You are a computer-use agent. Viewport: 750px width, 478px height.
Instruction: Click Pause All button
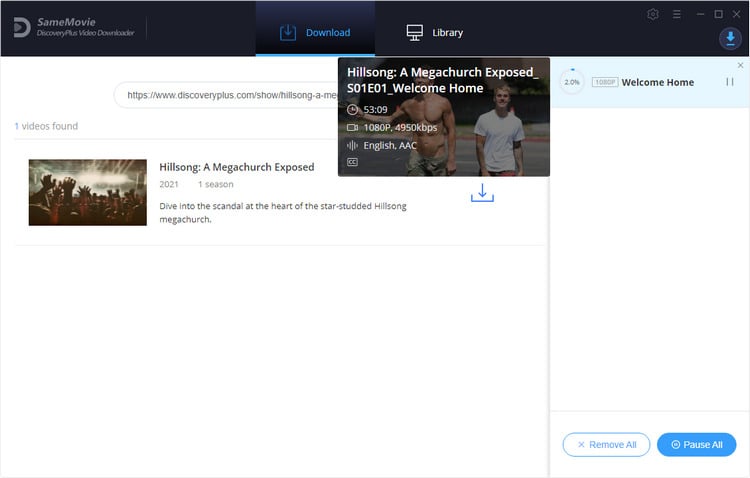pyautogui.click(x=696, y=445)
